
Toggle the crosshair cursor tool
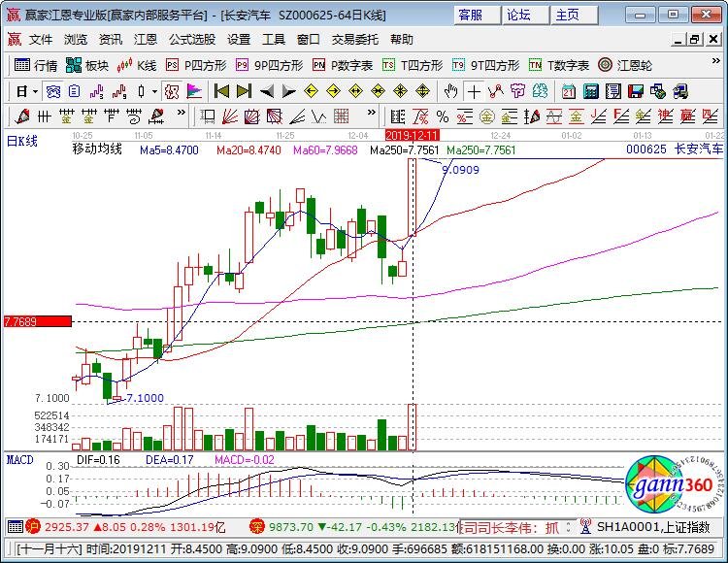[474, 91]
